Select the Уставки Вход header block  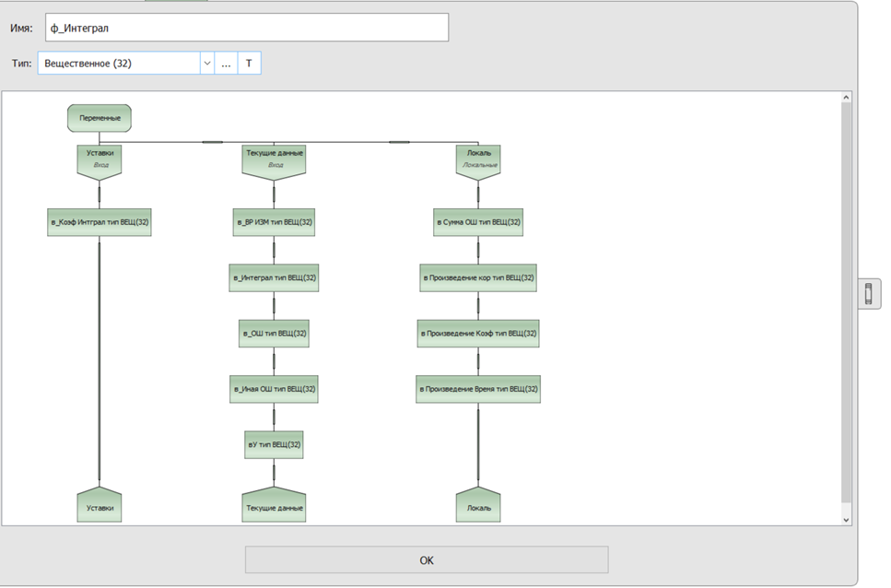pyautogui.click(x=100, y=159)
